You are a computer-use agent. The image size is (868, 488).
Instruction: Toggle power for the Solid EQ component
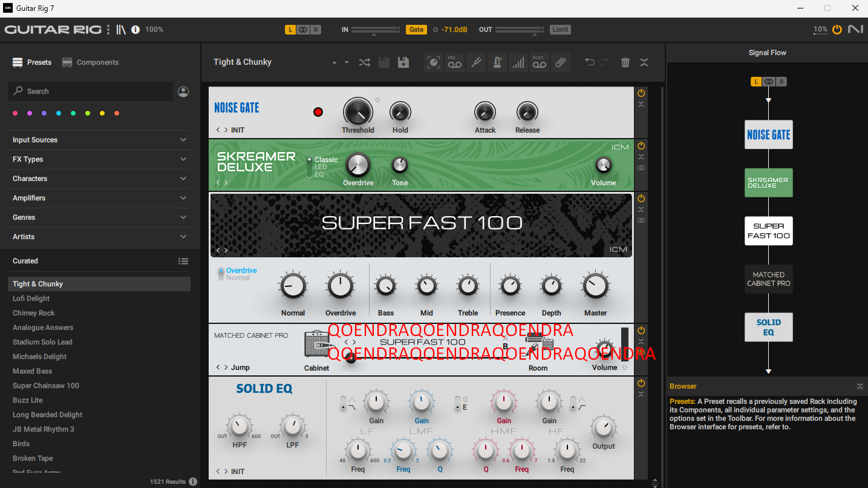(x=641, y=383)
